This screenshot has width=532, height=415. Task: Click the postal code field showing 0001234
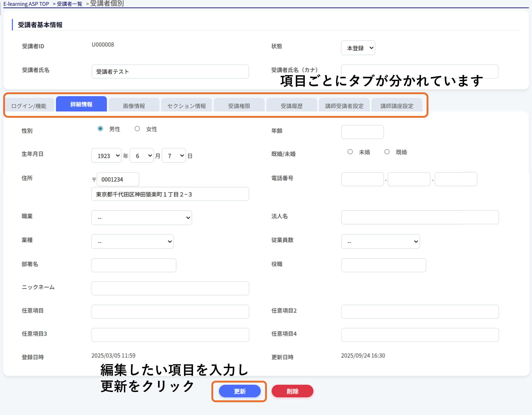118,179
